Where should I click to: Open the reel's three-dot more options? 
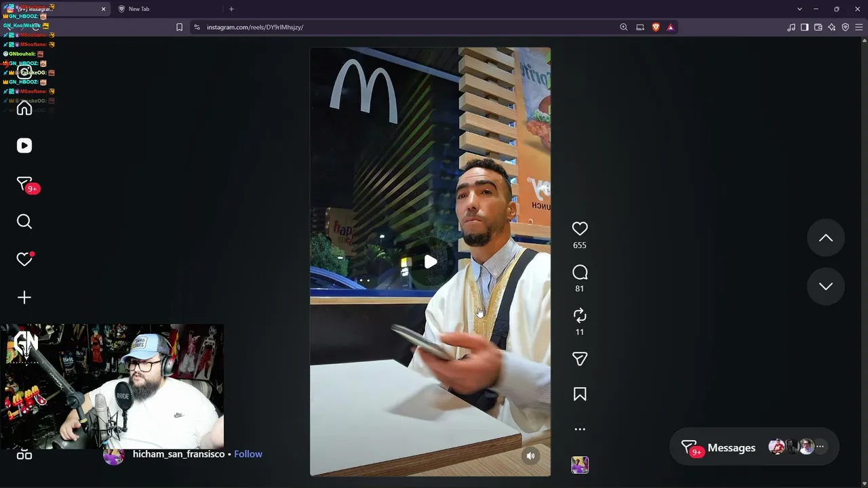580,429
